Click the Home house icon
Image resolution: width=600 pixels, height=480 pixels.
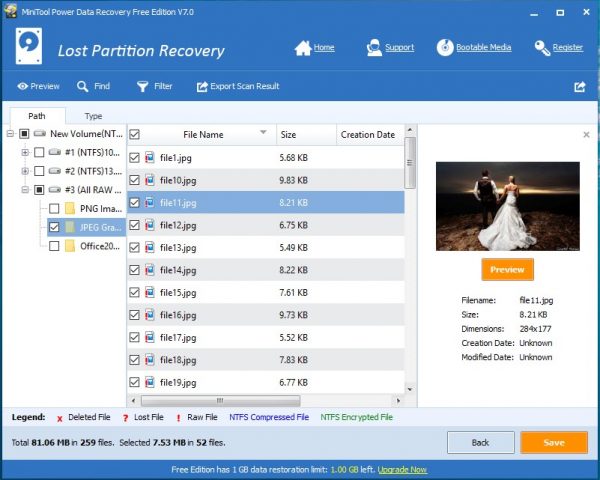tap(303, 48)
